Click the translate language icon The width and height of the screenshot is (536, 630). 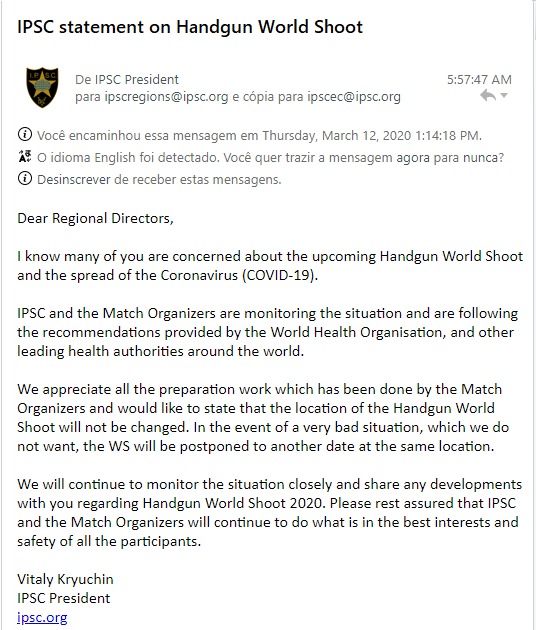coord(25,156)
